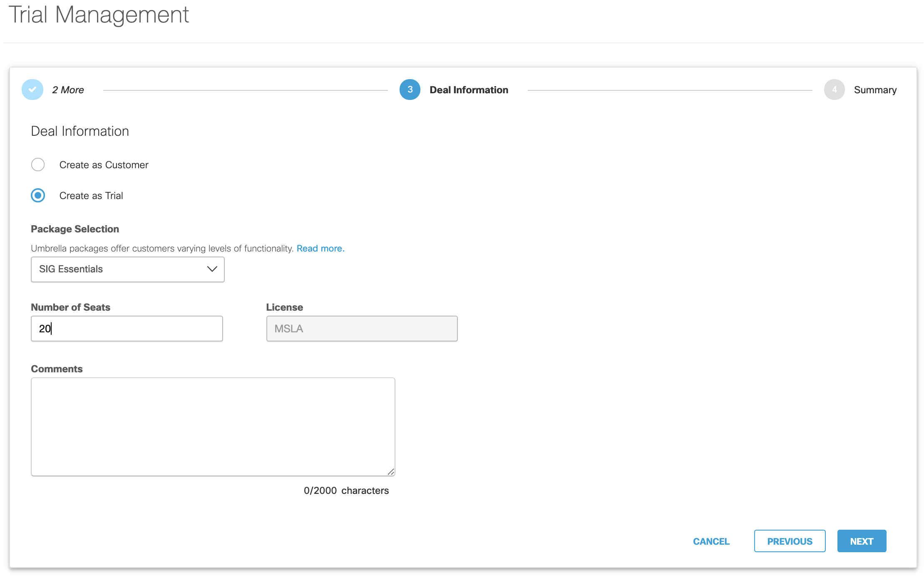924x578 pixels.
Task: Click the disabled MSLA License field
Action: point(362,329)
